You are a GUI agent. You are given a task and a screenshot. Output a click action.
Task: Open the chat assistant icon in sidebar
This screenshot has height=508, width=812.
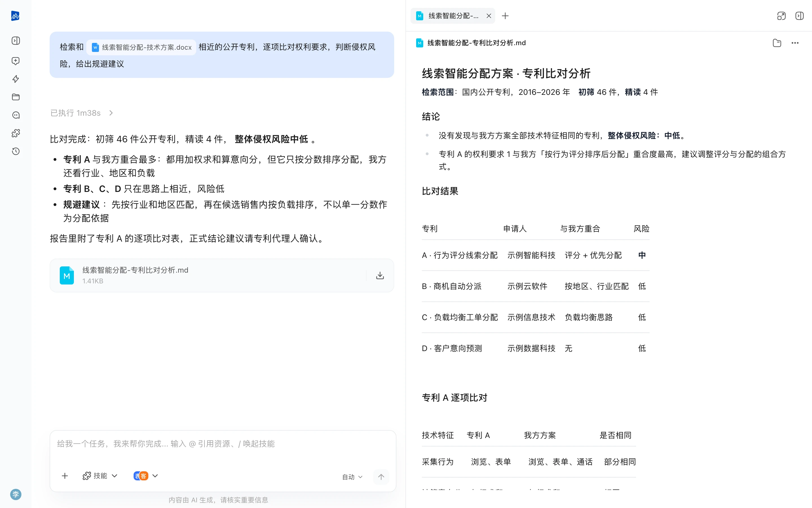pyautogui.click(x=16, y=115)
